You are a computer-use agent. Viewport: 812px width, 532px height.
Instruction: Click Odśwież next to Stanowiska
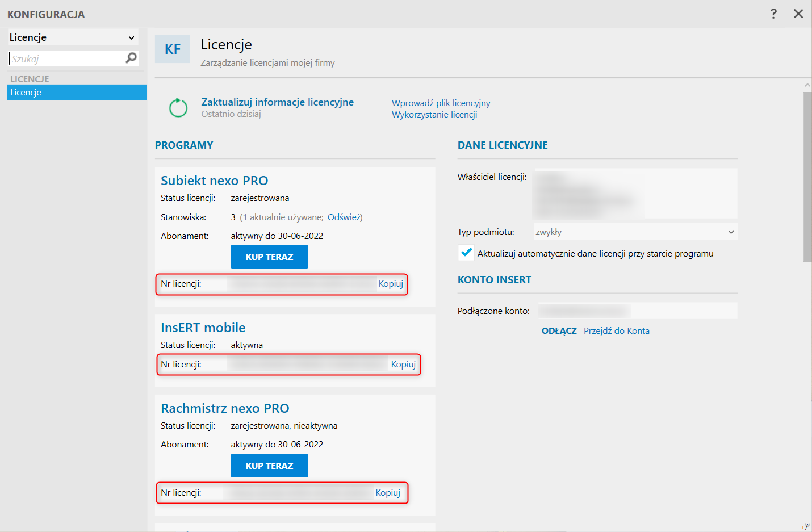(x=344, y=217)
